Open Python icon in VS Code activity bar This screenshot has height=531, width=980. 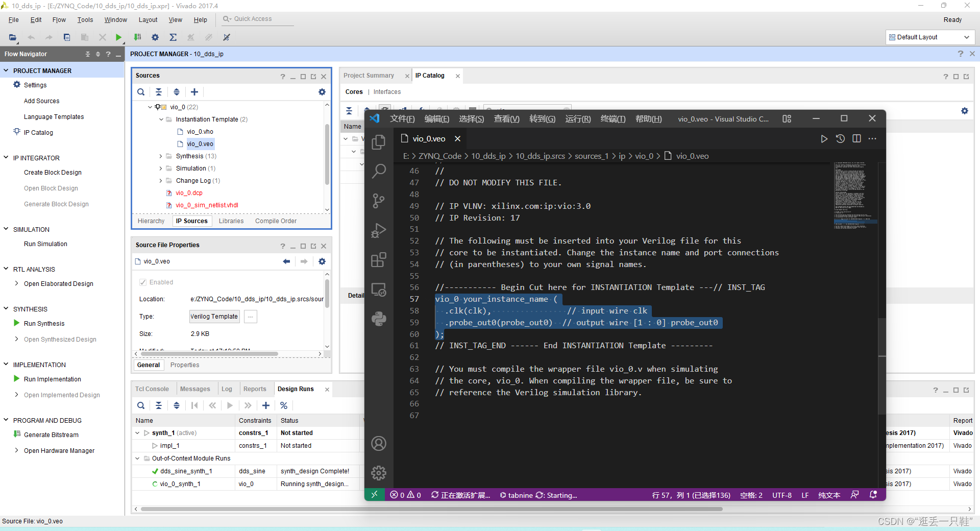pyautogui.click(x=379, y=319)
